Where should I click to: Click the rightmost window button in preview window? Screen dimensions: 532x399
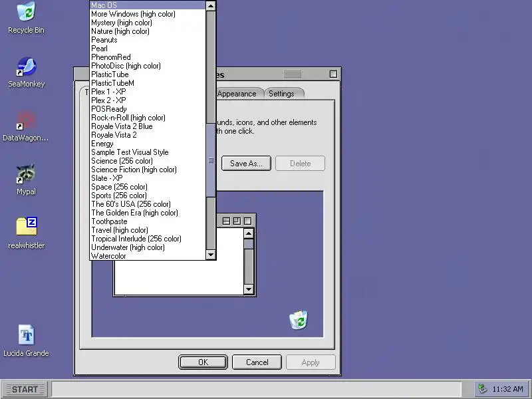tap(247, 221)
